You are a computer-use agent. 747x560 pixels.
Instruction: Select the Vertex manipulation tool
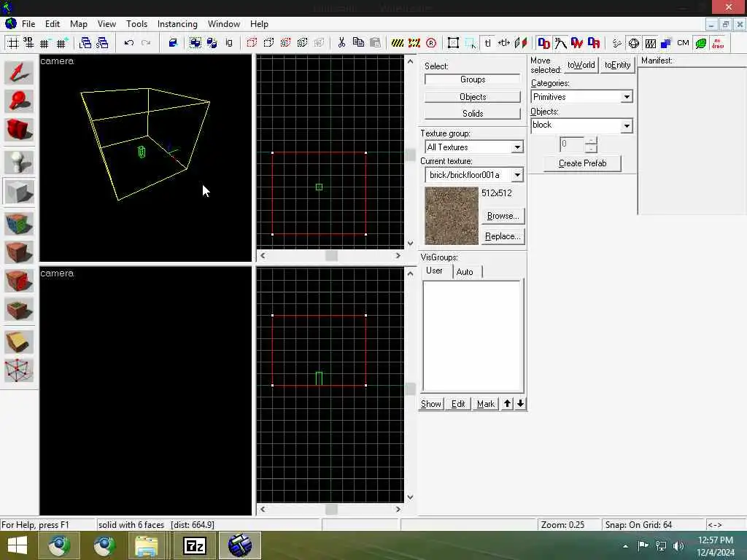19,370
